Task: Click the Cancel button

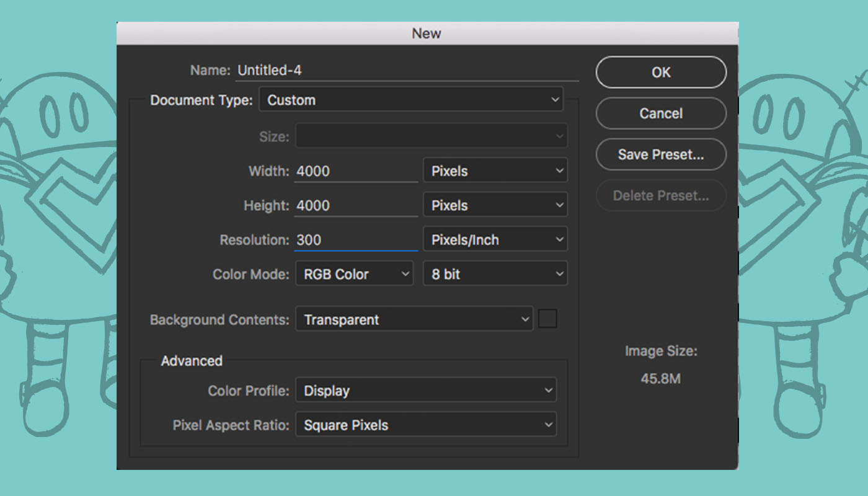Action: coord(660,113)
